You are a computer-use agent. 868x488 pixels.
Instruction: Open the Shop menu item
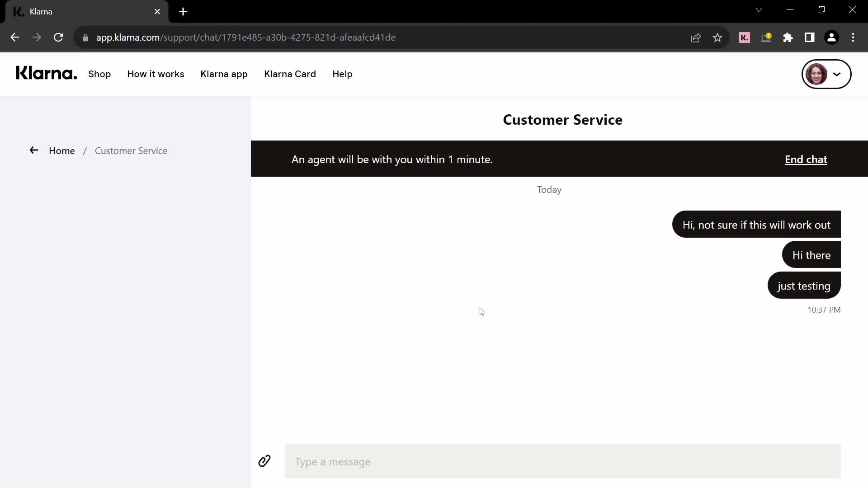[x=99, y=74]
